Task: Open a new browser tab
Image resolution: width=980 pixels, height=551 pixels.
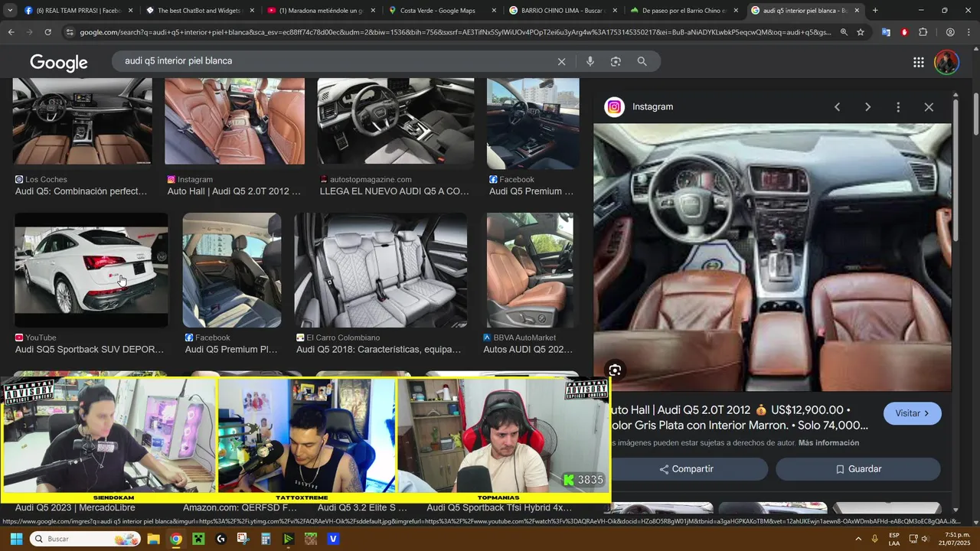Action: tap(875, 11)
